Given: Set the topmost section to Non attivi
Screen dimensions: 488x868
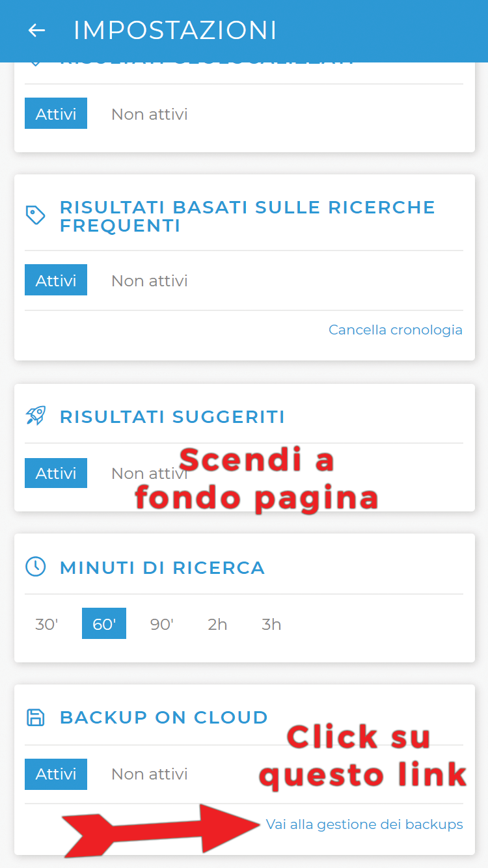Looking at the screenshot, I should point(150,114).
